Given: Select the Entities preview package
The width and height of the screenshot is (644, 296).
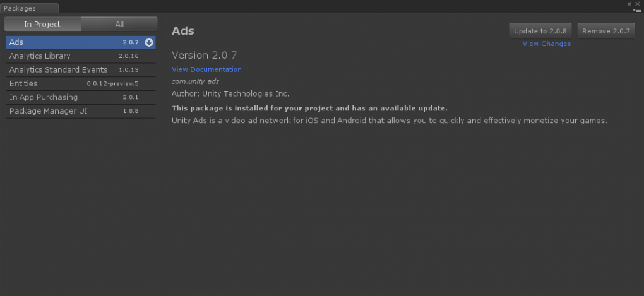Looking at the screenshot, I should pos(81,84).
